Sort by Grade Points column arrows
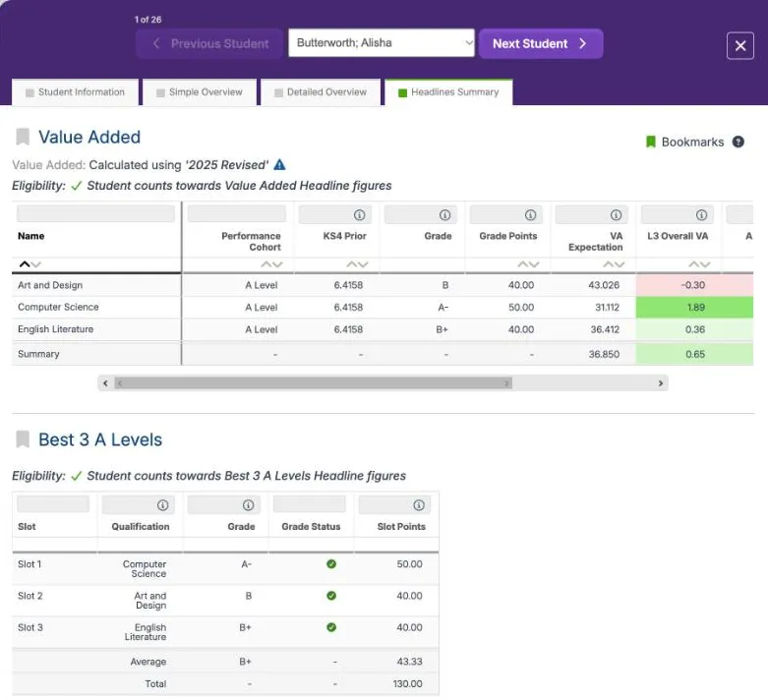 coord(528,264)
